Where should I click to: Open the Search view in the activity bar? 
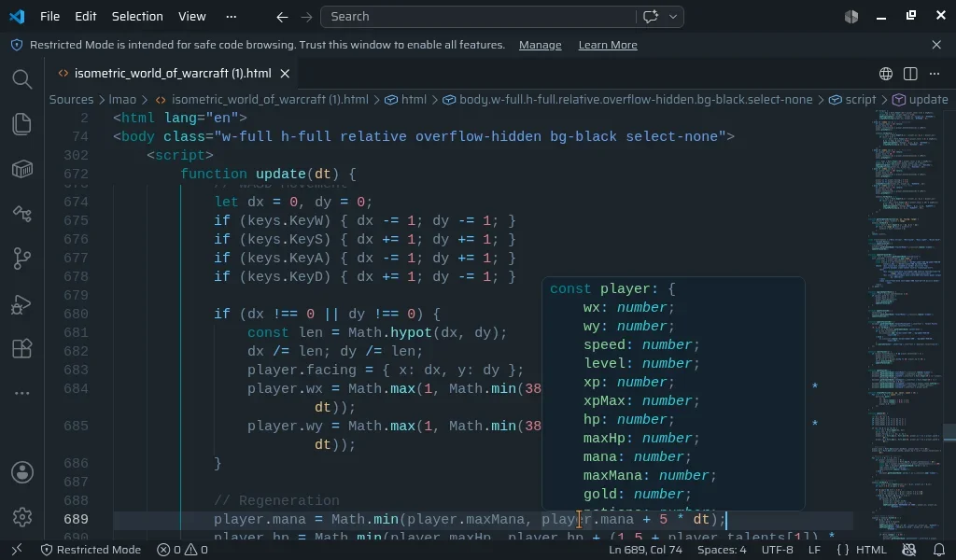(x=22, y=79)
